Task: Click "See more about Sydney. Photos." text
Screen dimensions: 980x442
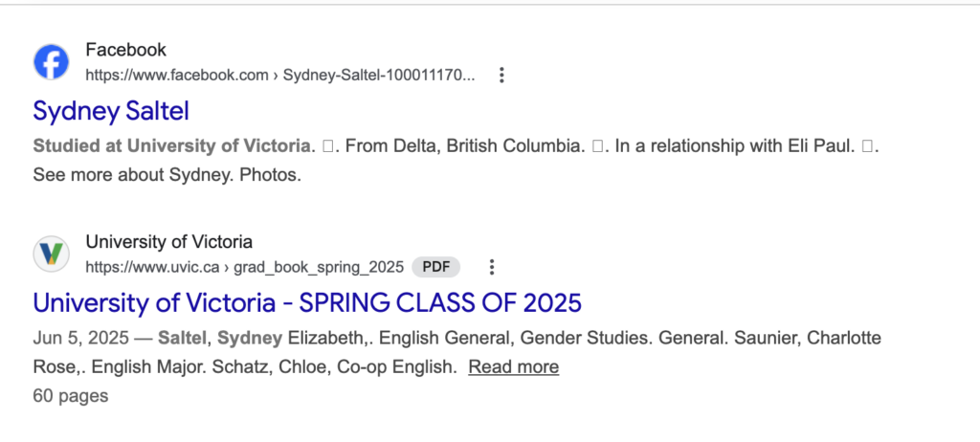Action: coord(167,175)
